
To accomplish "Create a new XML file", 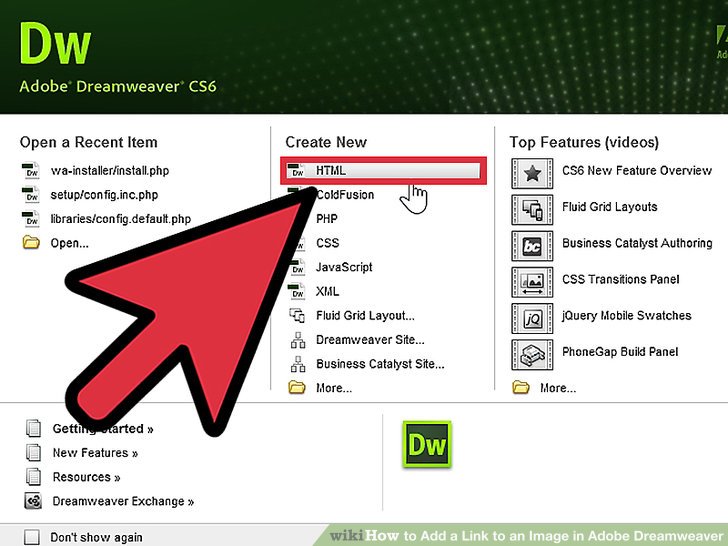I will tap(327, 291).
